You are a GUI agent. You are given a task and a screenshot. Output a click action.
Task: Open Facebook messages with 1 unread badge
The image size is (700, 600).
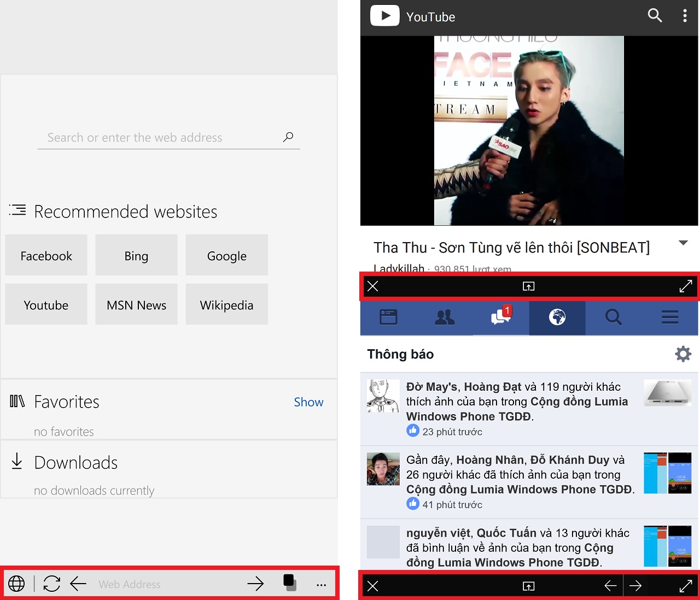pyautogui.click(x=500, y=316)
